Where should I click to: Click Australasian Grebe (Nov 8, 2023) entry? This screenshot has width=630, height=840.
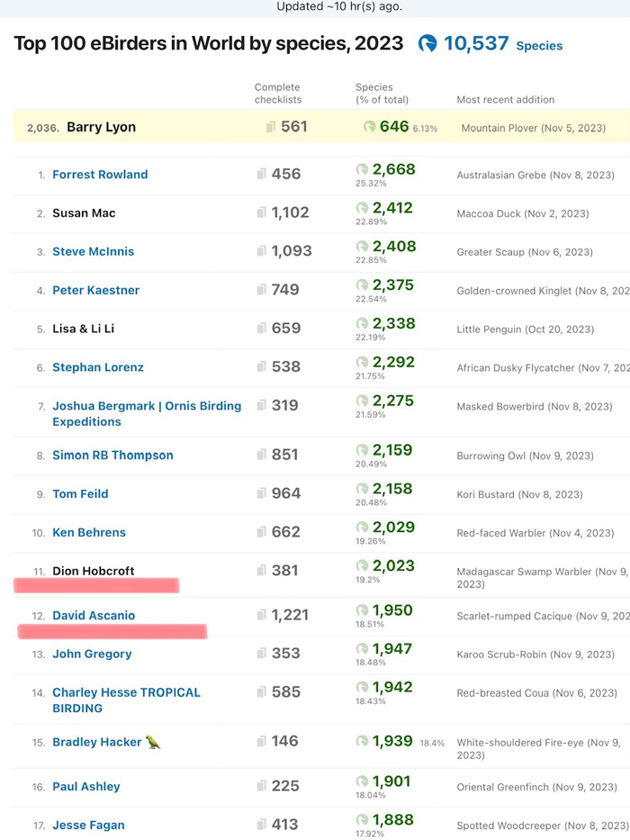pyautogui.click(x=535, y=176)
